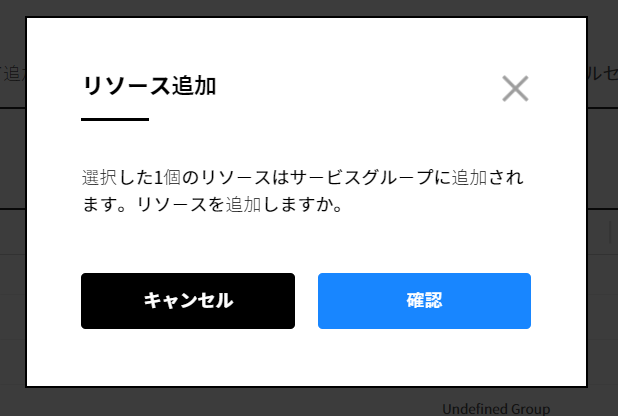Image resolution: width=618 pixels, height=416 pixels.
Task: Click the text リソースを追加しますか。
Action: [240, 205]
